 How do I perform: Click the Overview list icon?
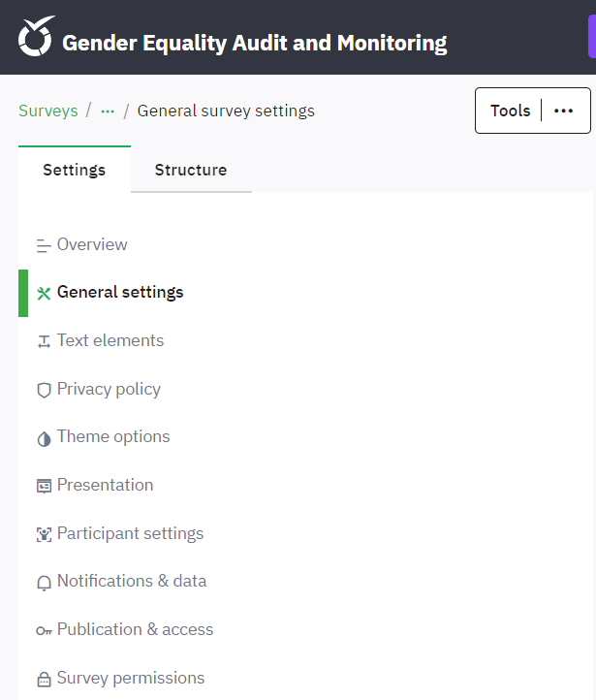[x=44, y=246]
